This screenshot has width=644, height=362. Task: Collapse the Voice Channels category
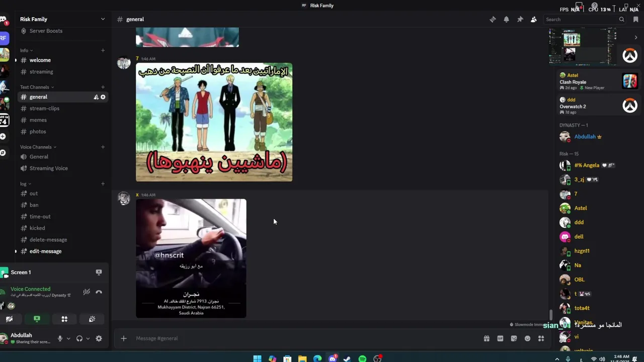click(38, 147)
